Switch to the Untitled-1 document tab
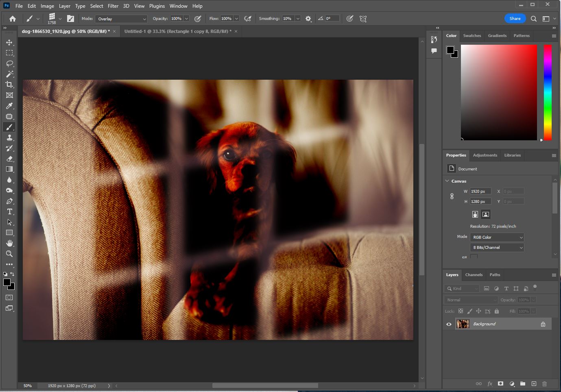The image size is (561, 392). [x=178, y=31]
